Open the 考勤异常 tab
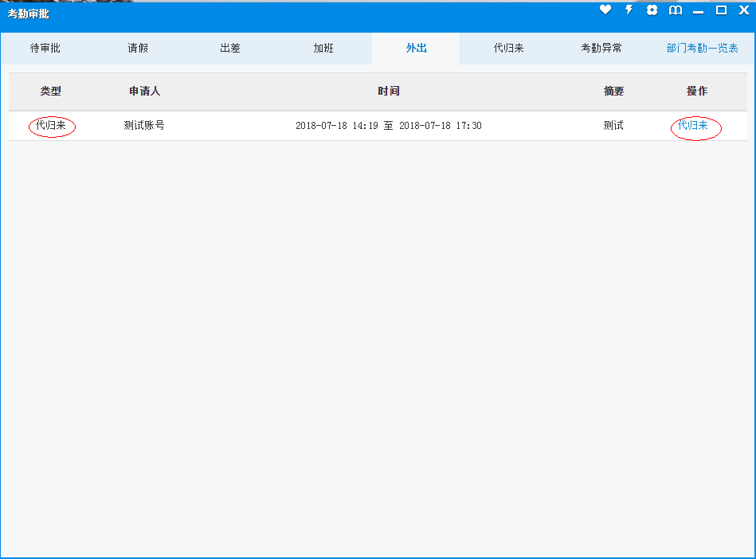The width and height of the screenshot is (756, 559). pyautogui.click(x=601, y=49)
